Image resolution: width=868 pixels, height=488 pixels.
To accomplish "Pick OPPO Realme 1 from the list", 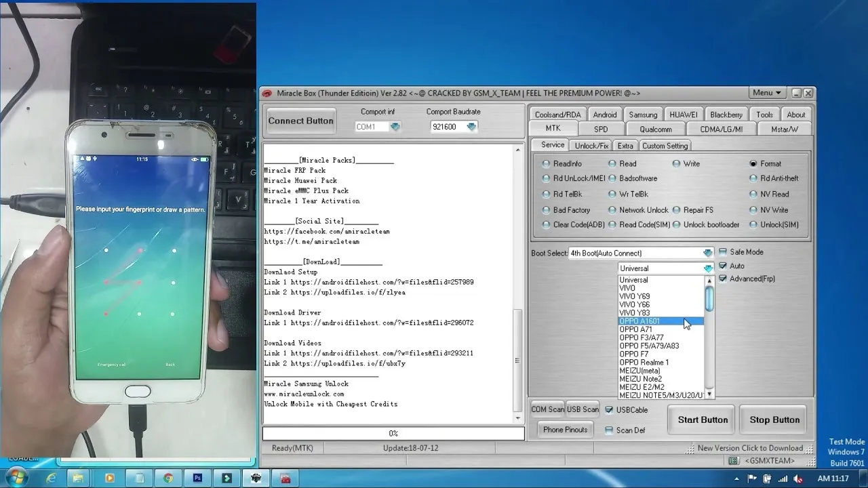I will [x=661, y=363].
